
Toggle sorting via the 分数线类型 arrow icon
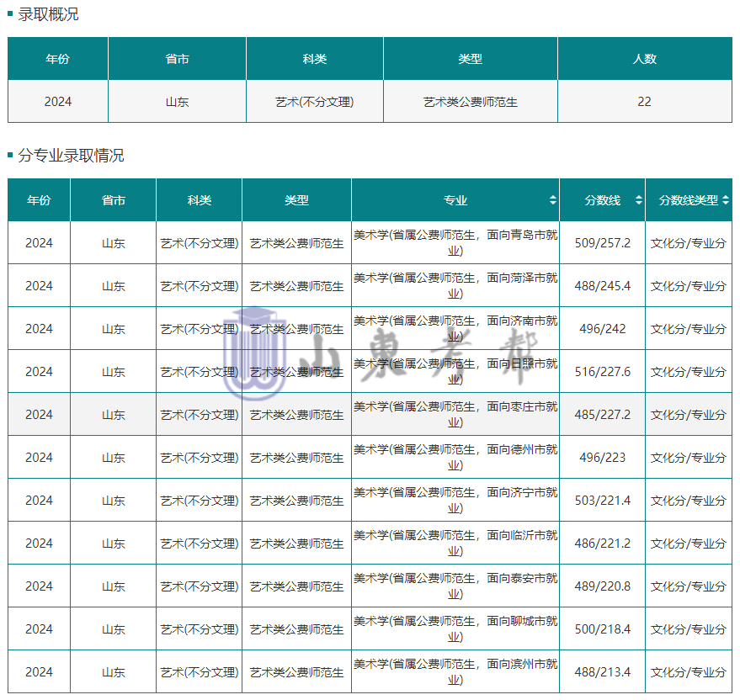[725, 200]
